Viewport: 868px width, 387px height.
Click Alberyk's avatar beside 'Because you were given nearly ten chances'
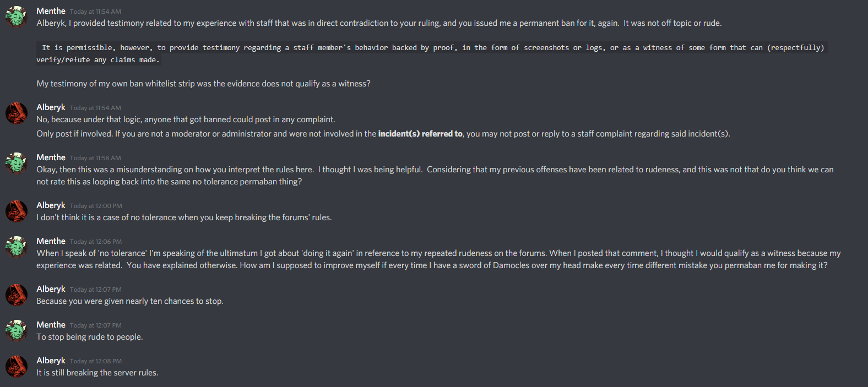pos(16,295)
